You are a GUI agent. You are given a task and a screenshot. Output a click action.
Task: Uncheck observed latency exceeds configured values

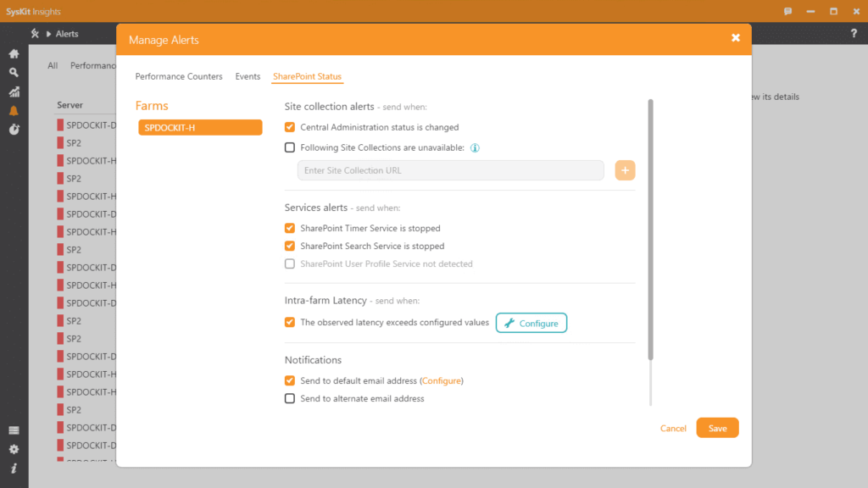(290, 322)
